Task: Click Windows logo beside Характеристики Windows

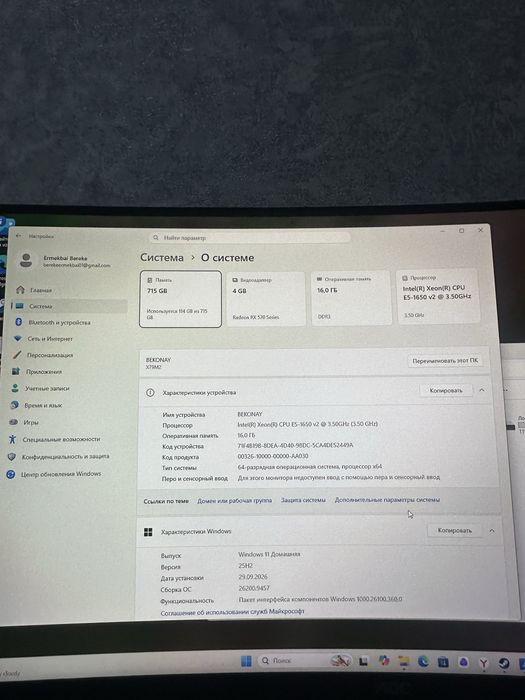Action: point(148,532)
